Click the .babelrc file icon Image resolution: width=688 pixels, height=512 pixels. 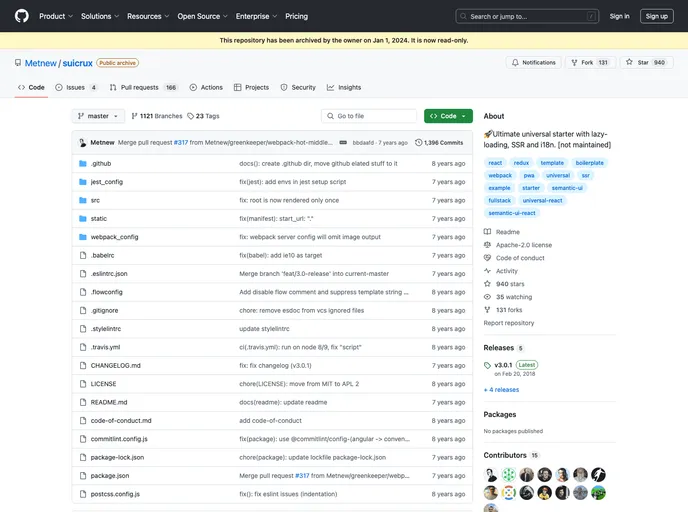click(x=82, y=255)
